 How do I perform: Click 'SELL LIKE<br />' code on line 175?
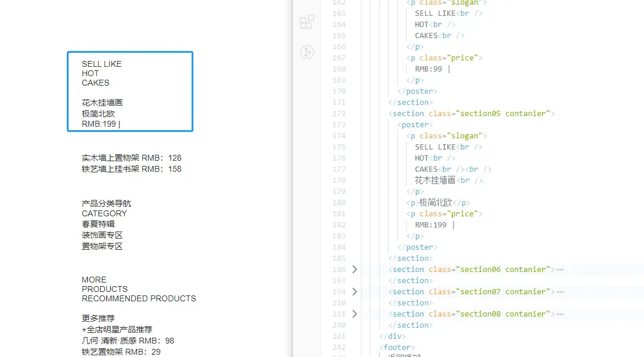[x=448, y=147]
